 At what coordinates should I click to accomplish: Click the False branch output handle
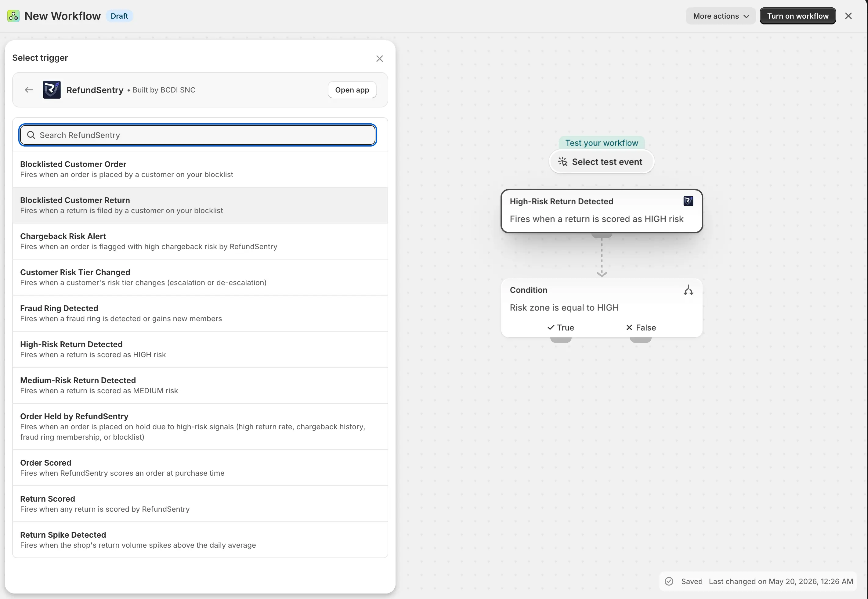click(x=641, y=340)
